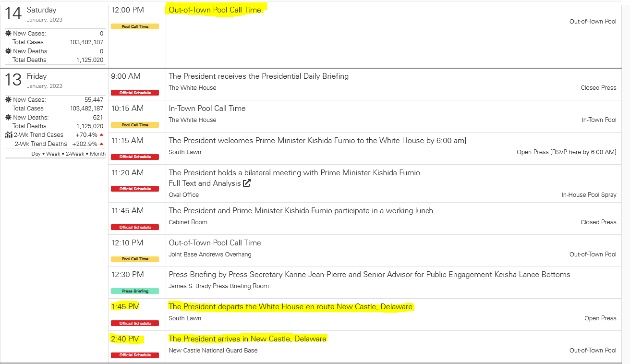630x364 pixels.
Task: Click Friday's New Deaths value 621
Action: (x=98, y=117)
